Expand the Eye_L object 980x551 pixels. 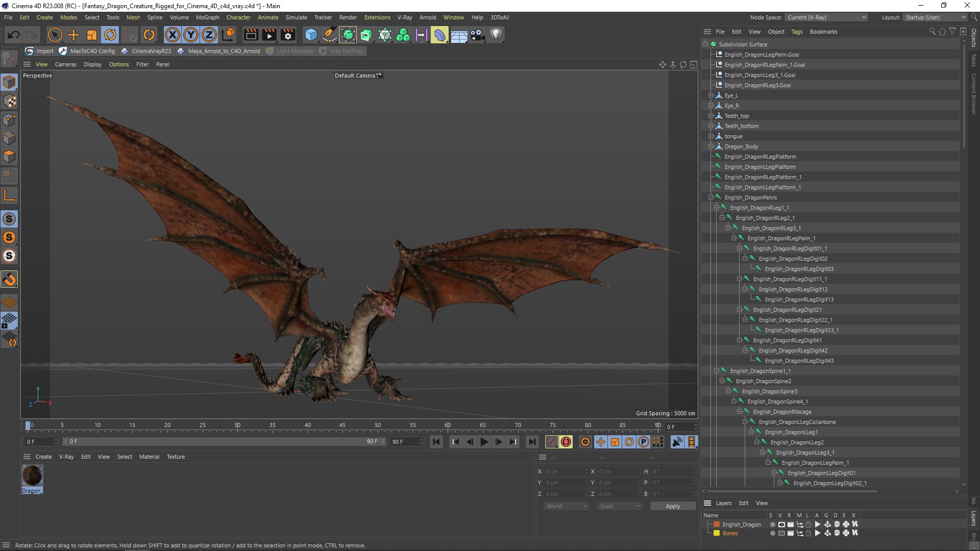pyautogui.click(x=710, y=95)
